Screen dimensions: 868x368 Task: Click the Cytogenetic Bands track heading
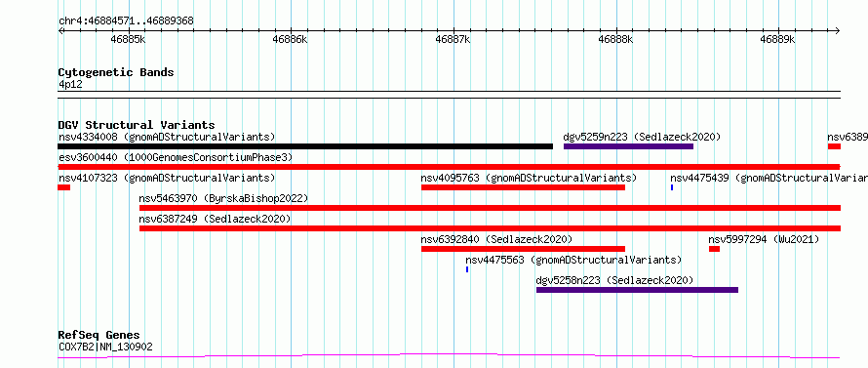116,72
